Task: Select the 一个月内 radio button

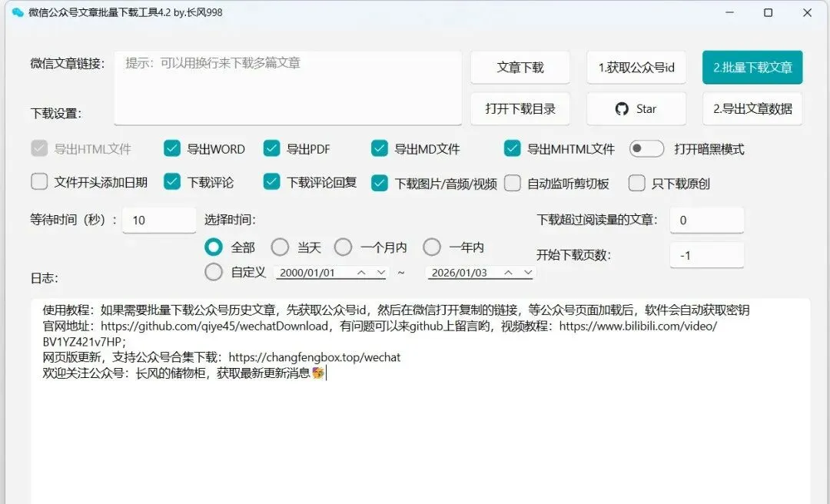Action: pos(343,247)
